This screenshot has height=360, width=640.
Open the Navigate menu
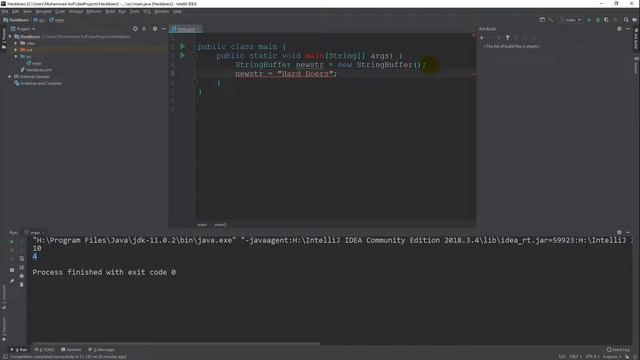(43, 11)
